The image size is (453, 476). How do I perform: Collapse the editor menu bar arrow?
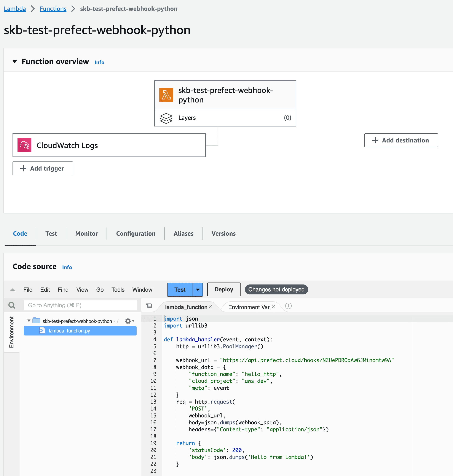click(x=13, y=290)
